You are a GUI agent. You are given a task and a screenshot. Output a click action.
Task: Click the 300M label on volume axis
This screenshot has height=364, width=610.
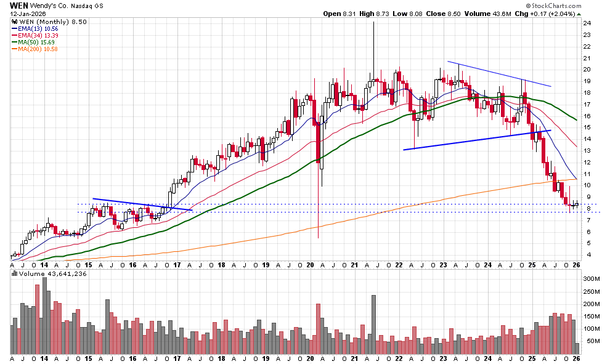point(591,279)
